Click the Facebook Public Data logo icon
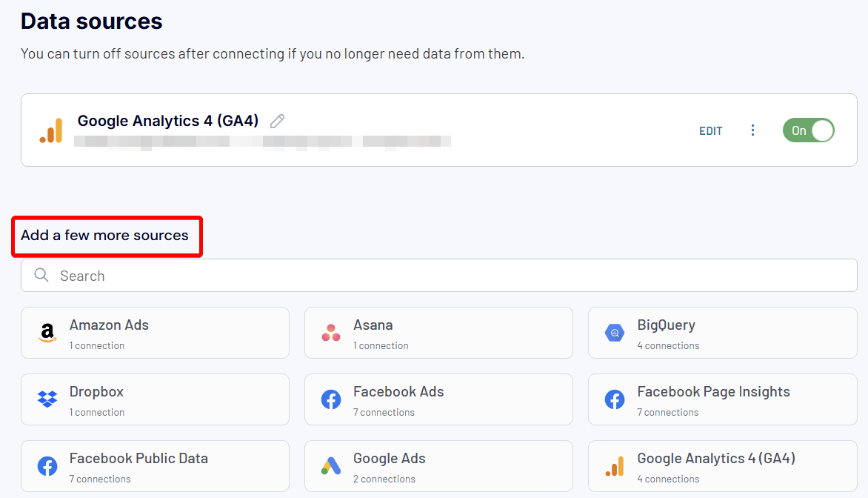Viewport: 868px width, 498px height. pyautogui.click(x=47, y=467)
